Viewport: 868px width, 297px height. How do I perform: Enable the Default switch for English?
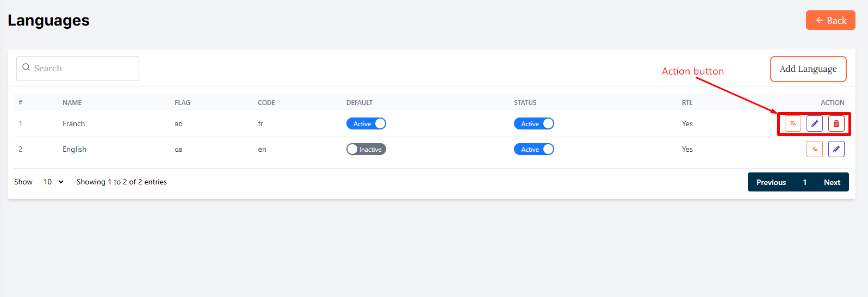tap(366, 150)
